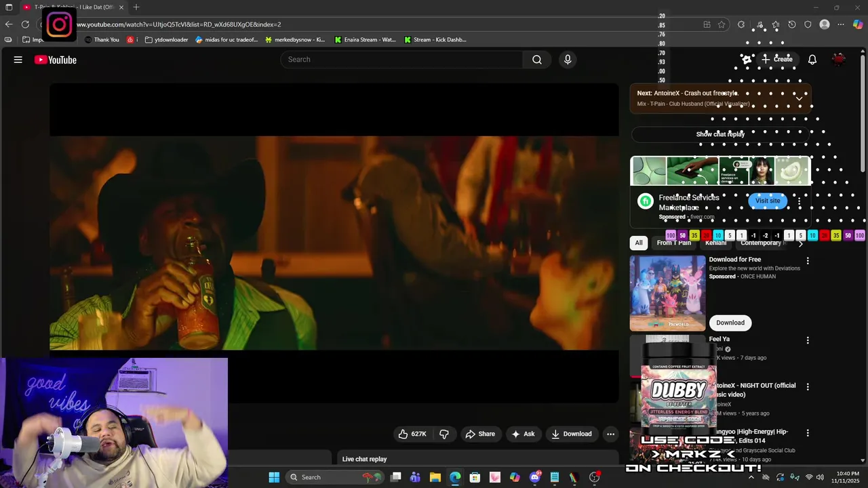868x488 pixels.
Task: Open File Explorer from taskbar
Action: pos(435,477)
